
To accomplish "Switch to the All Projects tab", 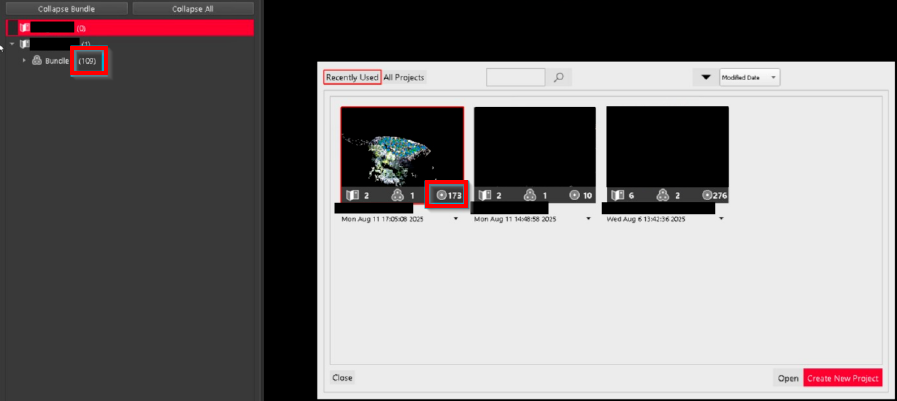I will [404, 77].
